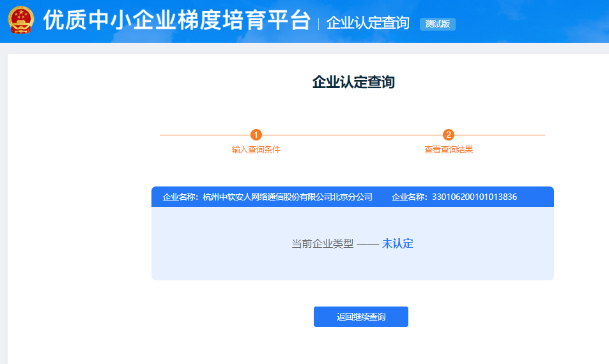Open the 优质中小企业梯度培育平台 site title

coord(176,21)
